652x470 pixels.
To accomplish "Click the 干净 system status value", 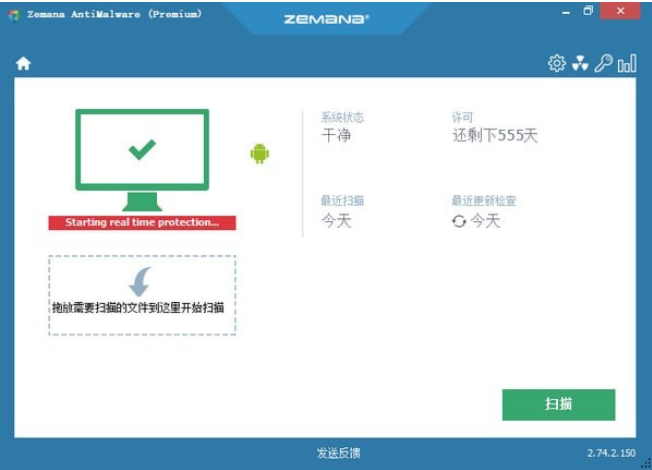I will 336,136.
